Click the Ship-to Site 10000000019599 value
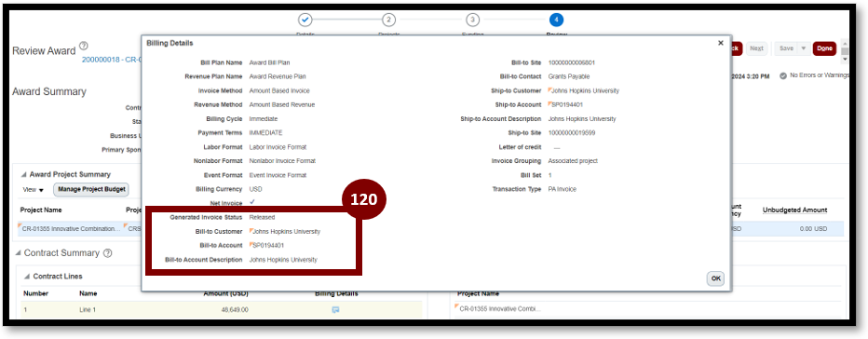Viewport: 868px width, 339px height. (x=572, y=133)
